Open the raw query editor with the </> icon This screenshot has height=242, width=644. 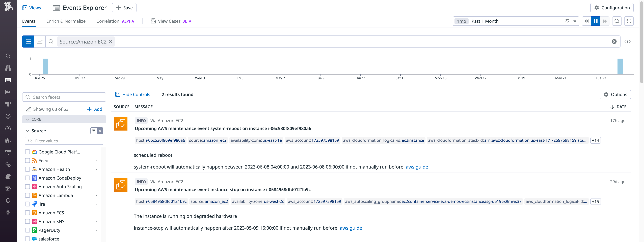[628, 41]
